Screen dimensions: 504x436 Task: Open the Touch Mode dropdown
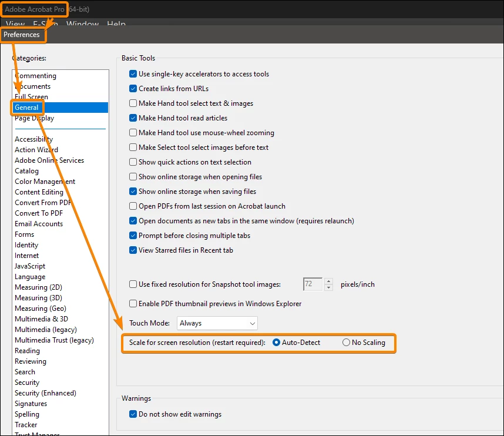217,323
